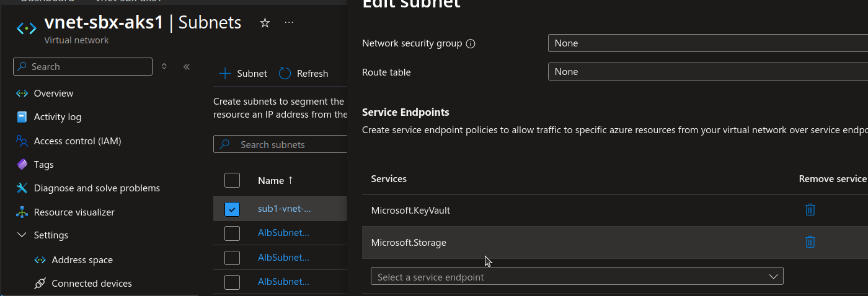The width and height of the screenshot is (868, 296).
Task: Collapse the sidebar with the double chevron
Action: pyautogui.click(x=186, y=66)
